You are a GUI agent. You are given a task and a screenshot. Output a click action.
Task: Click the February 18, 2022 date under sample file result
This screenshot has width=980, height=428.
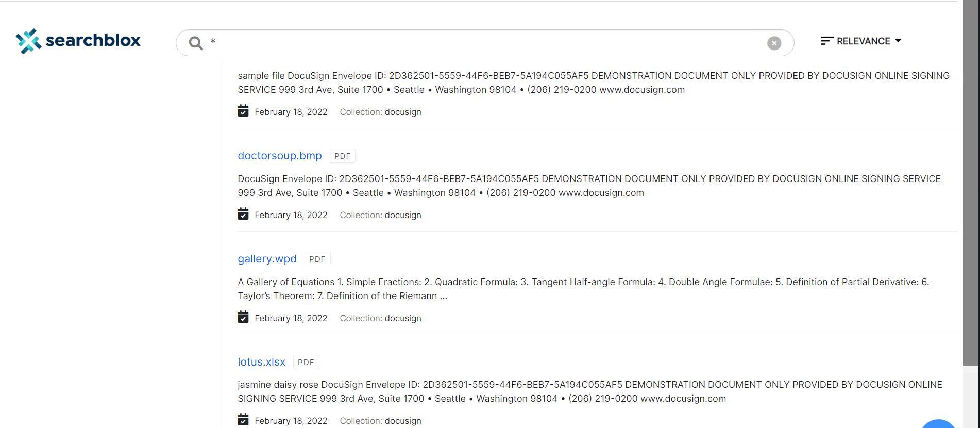(291, 112)
